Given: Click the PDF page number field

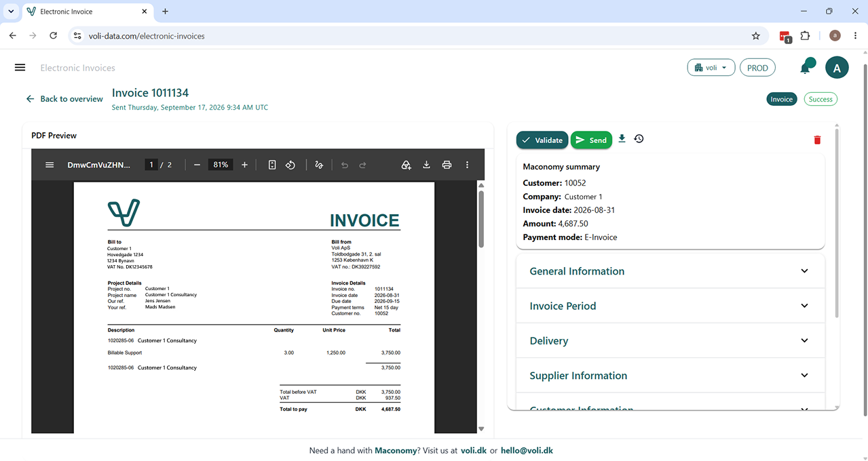Looking at the screenshot, I should 151,165.
